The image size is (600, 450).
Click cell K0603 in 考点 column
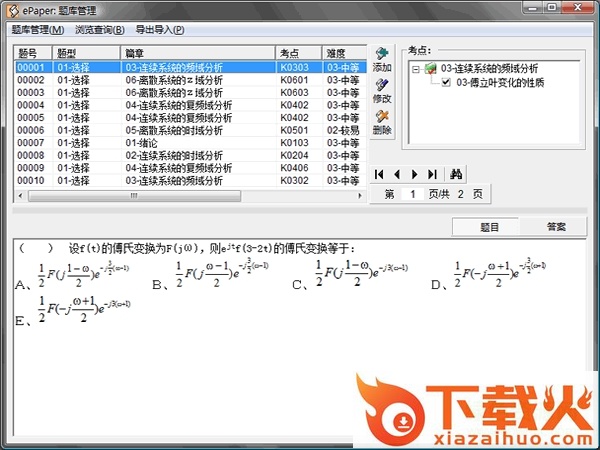coord(294,93)
